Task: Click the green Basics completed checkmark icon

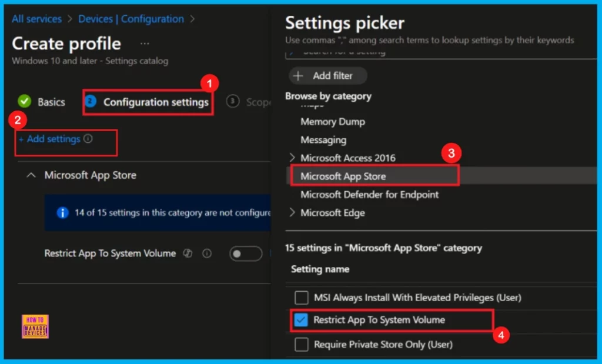Action: tap(25, 101)
